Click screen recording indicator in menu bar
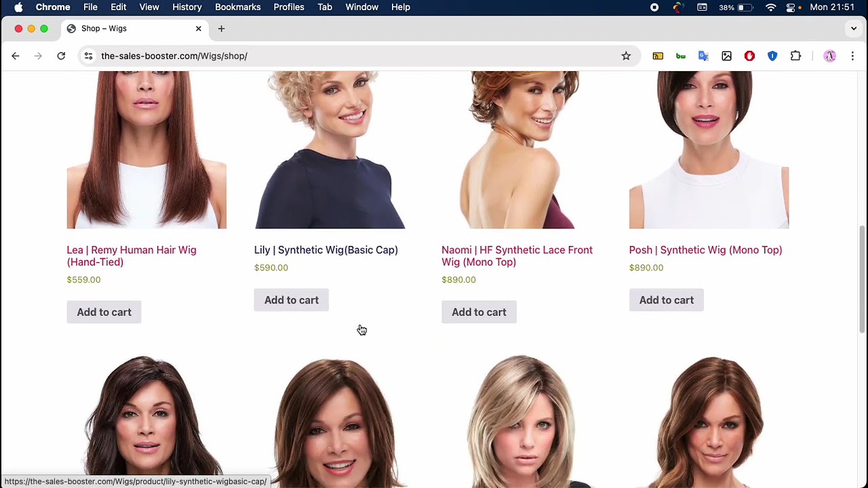The height and width of the screenshot is (488, 868). 654,7
